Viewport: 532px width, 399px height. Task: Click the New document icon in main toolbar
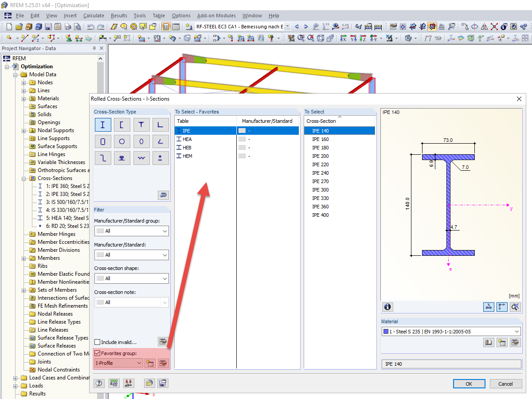pyautogui.click(x=9, y=27)
